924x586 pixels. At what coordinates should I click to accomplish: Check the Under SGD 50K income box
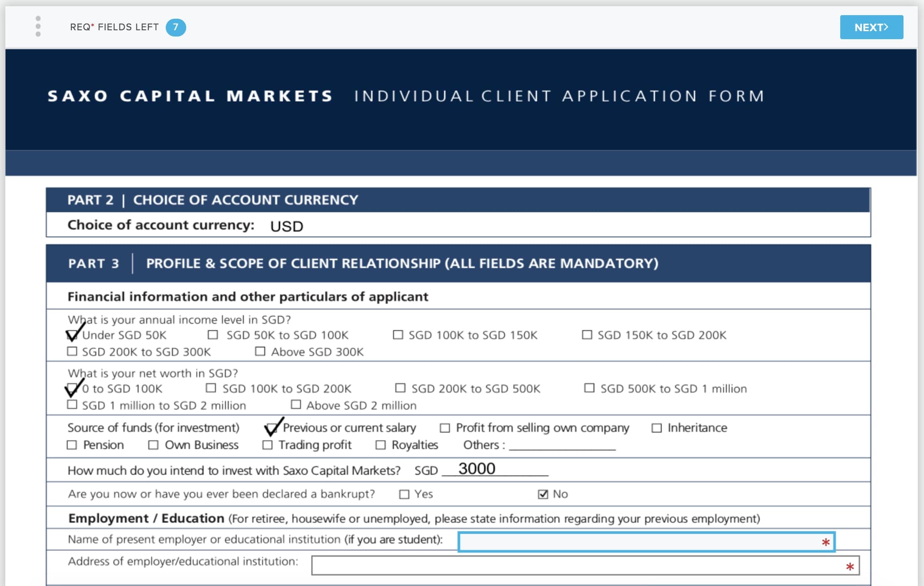click(72, 335)
